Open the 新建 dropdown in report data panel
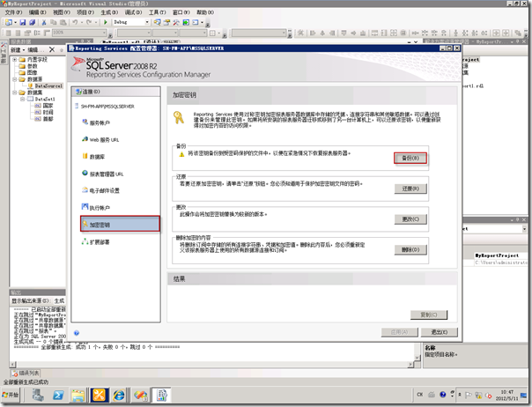 tap(18, 50)
